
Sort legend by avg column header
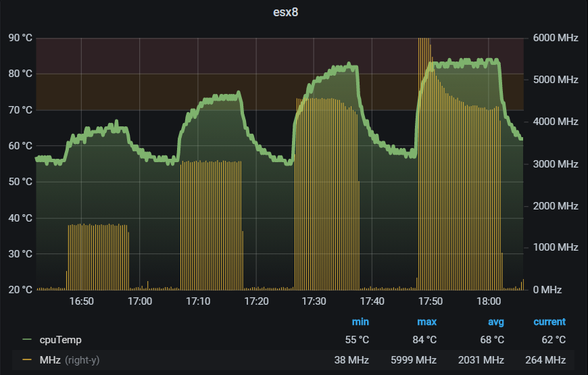click(x=496, y=322)
